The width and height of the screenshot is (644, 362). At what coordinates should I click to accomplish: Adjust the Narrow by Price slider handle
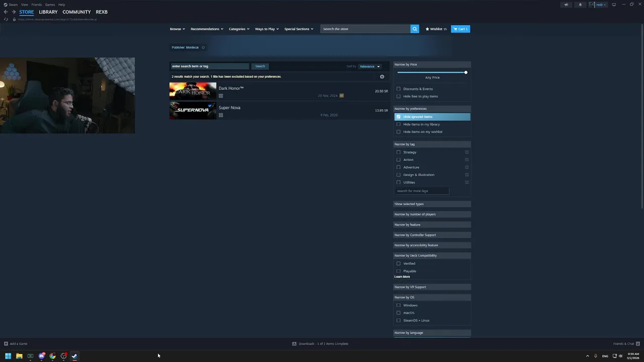point(466,72)
